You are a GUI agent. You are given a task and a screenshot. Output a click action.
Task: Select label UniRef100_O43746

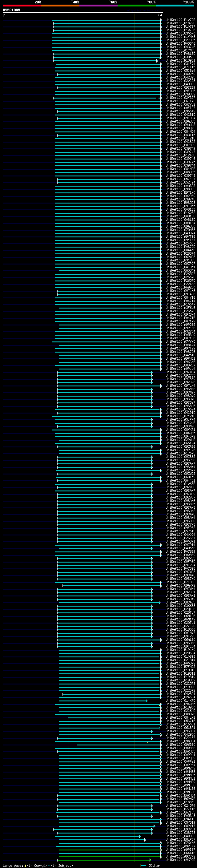180,47
